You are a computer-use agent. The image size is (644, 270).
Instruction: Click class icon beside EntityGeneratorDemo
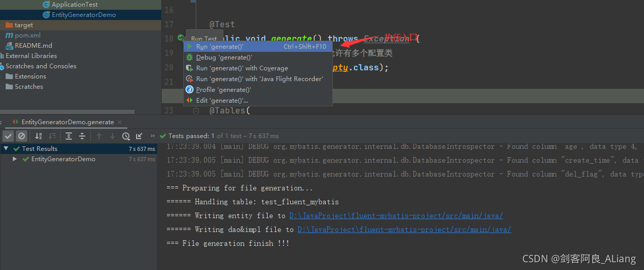(x=46, y=15)
